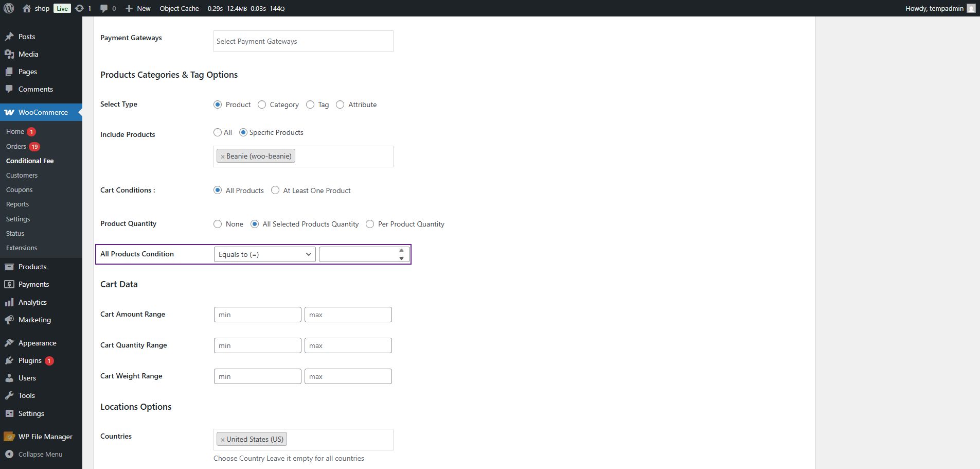Open WooCommerce Customers submenu
980x469 pixels.
point(22,175)
